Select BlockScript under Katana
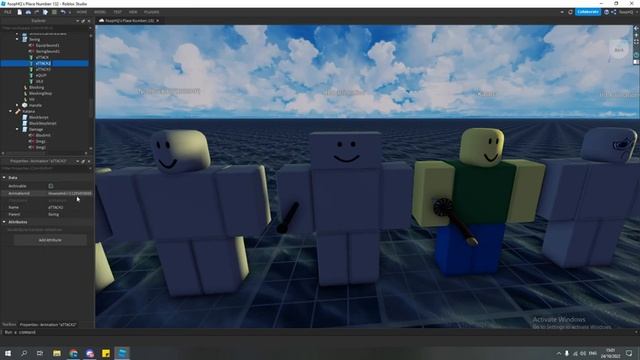This screenshot has width=640, height=360. coord(39,117)
